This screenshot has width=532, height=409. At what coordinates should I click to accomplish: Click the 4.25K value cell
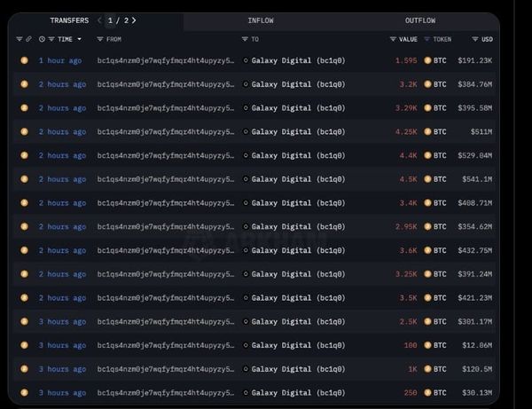(x=406, y=131)
